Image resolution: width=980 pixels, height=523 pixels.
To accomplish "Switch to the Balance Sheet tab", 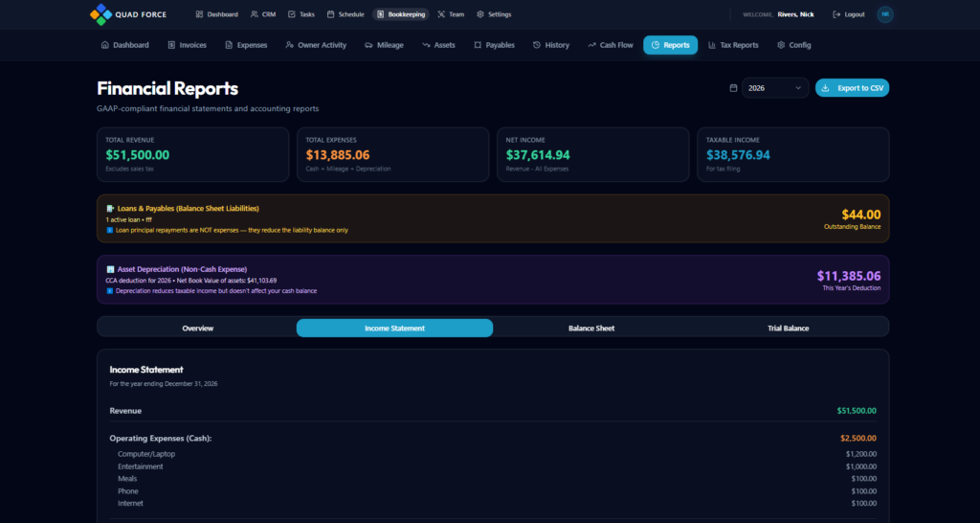I will 591,328.
